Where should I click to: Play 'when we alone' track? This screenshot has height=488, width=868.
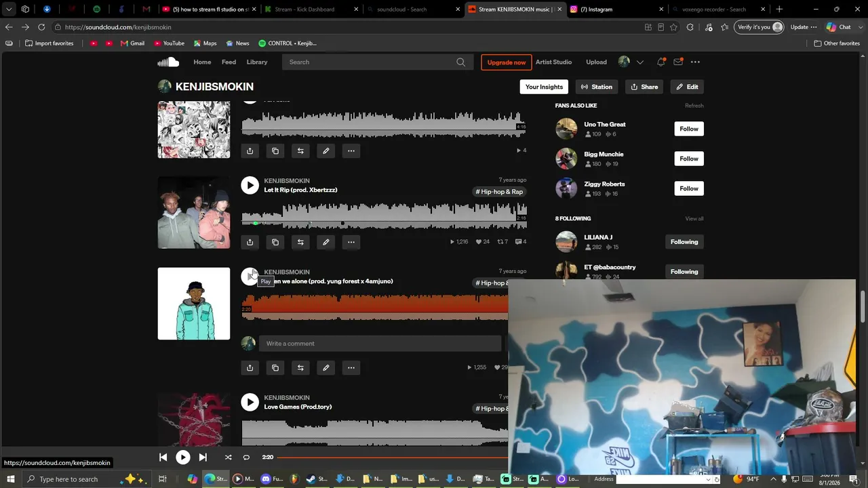point(250,276)
